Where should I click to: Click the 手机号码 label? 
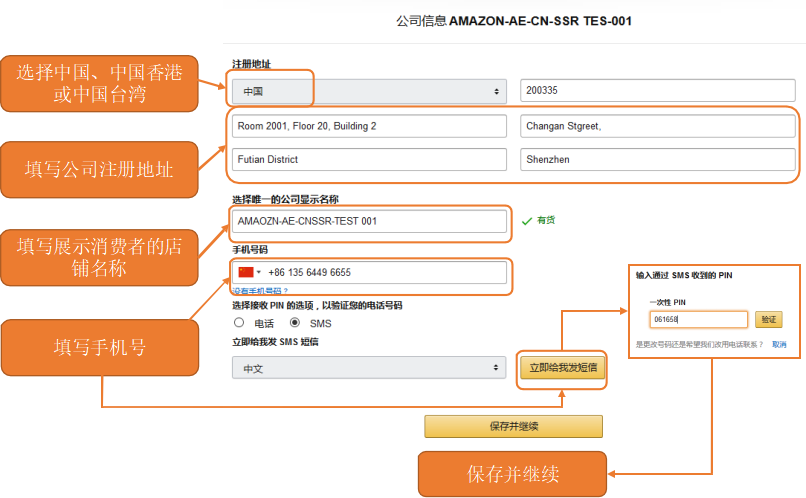click(x=250, y=250)
